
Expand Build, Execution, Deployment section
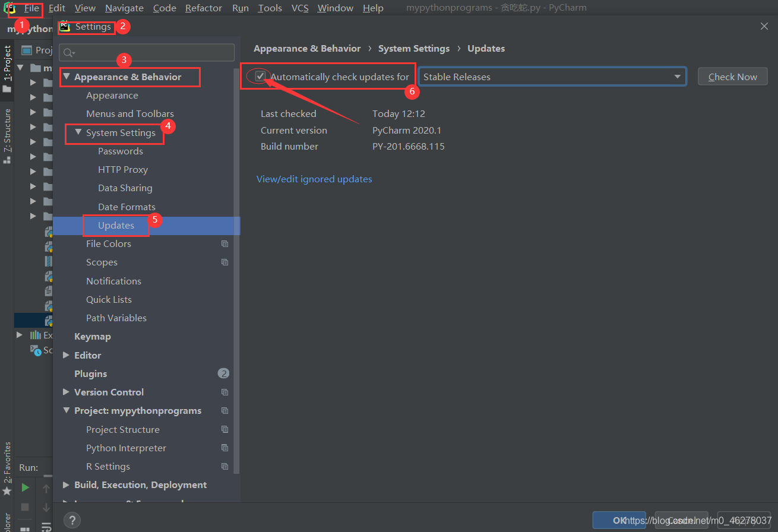(x=66, y=484)
